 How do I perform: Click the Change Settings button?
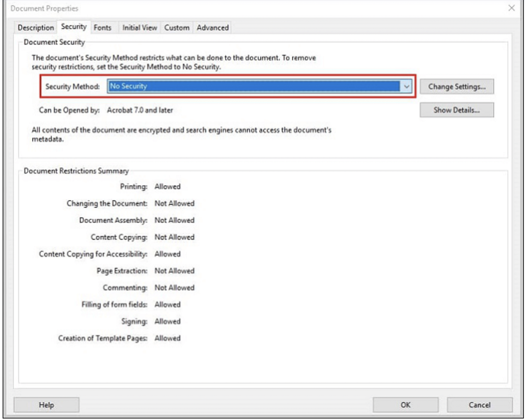[457, 86]
